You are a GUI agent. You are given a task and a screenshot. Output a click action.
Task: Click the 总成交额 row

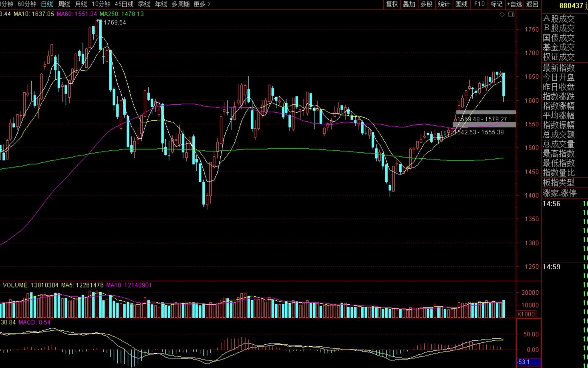point(559,135)
